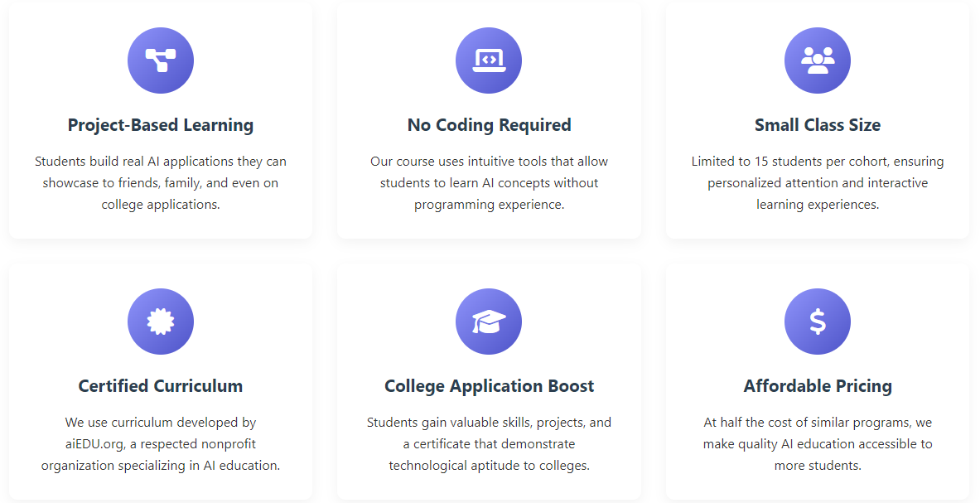Click the description about intuitive tools
The width and height of the screenshot is (980, 503).
pos(489,182)
